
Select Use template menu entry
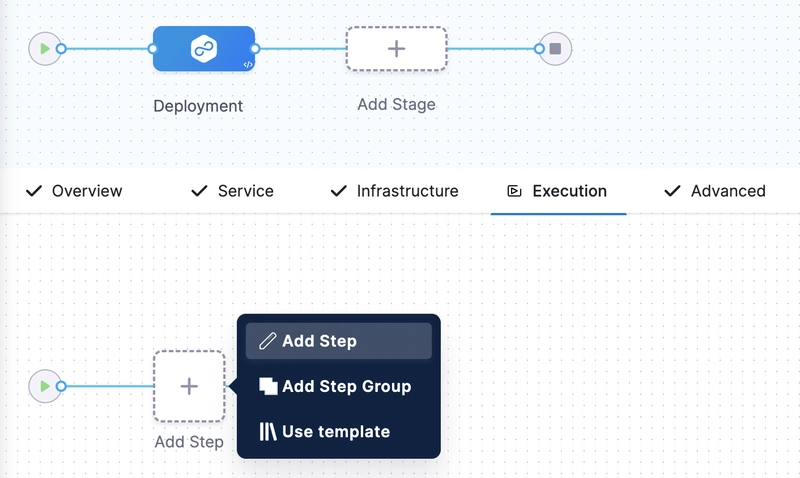pos(339,432)
